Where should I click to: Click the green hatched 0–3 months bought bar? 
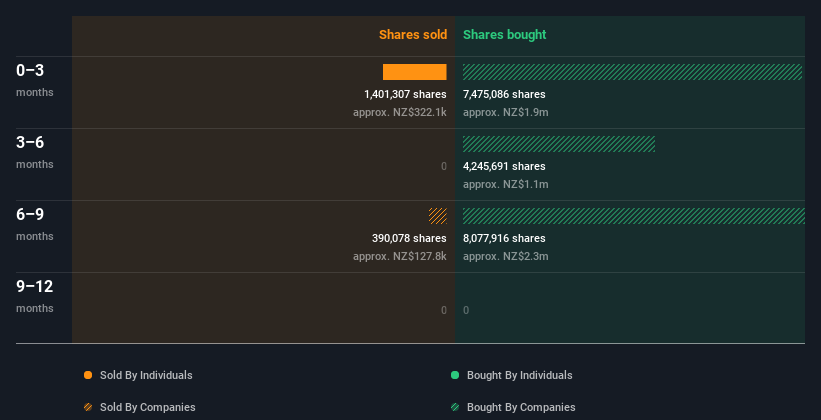pos(633,72)
